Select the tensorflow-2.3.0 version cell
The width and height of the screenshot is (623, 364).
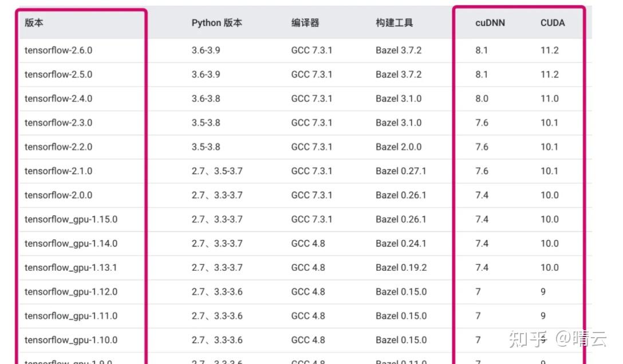(x=58, y=122)
